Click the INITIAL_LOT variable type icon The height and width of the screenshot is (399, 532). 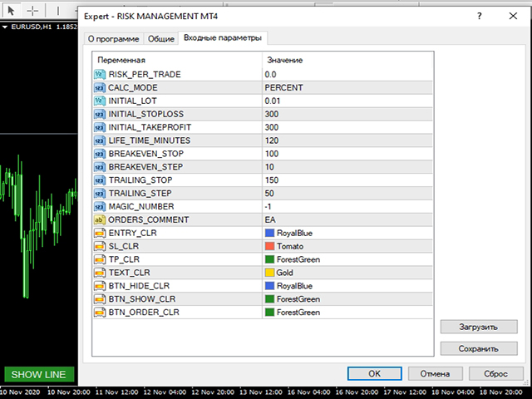point(100,101)
